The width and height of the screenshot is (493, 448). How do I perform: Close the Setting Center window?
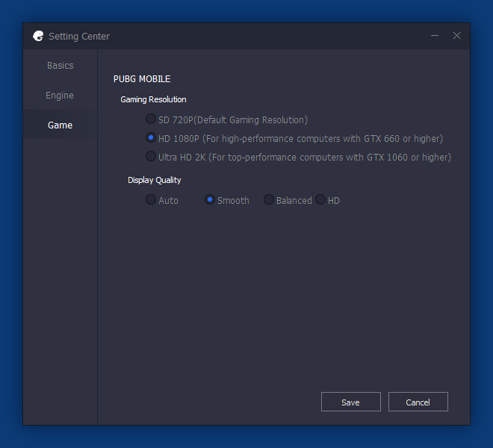pos(457,36)
